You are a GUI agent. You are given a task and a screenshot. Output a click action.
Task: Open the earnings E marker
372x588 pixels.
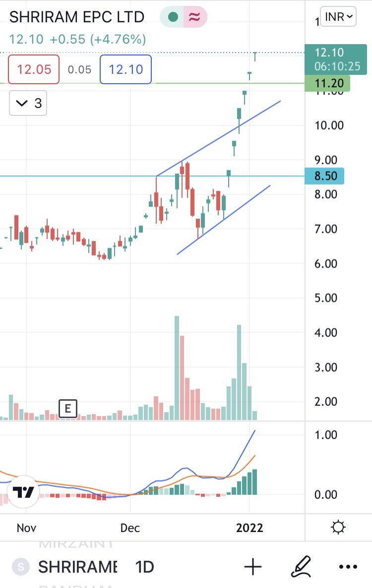point(68,408)
